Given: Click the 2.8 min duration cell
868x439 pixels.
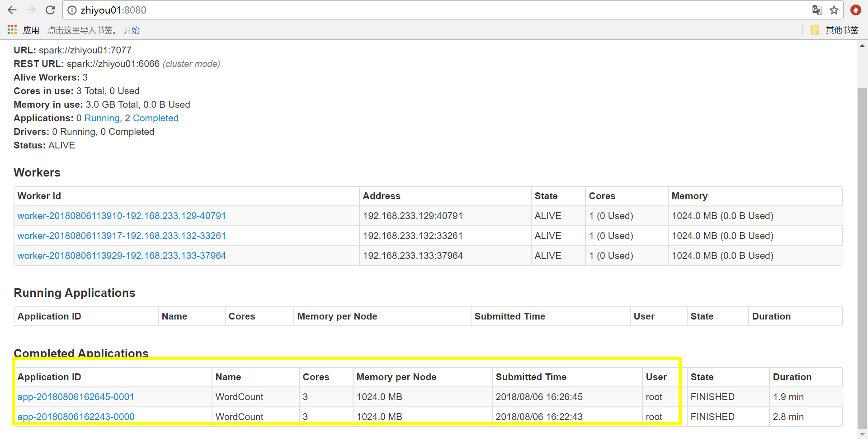Looking at the screenshot, I should point(806,417).
